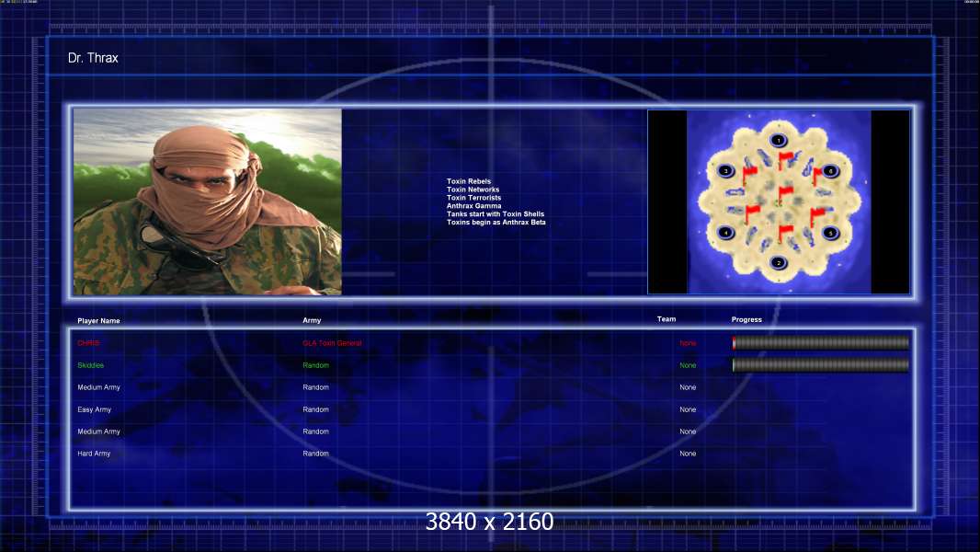Click the None team in the Skiddles row
Viewport: 980px width, 552px height.
(x=688, y=365)
